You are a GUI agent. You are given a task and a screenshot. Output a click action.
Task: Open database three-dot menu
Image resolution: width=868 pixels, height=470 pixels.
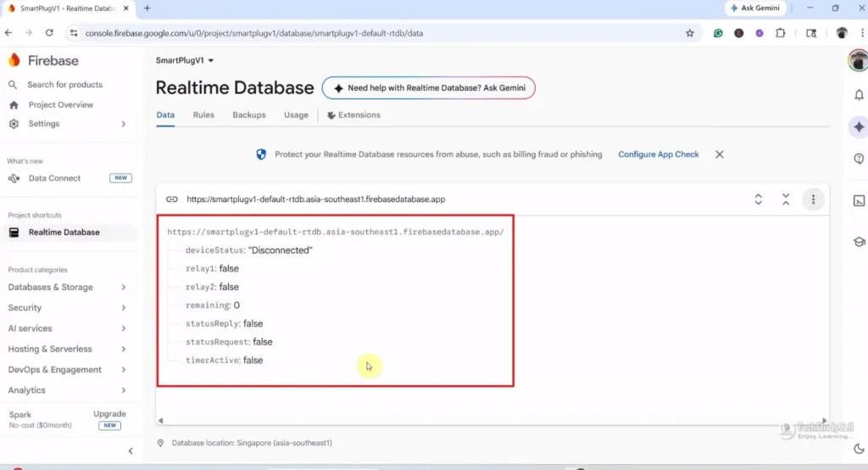(x=813, y=199)
